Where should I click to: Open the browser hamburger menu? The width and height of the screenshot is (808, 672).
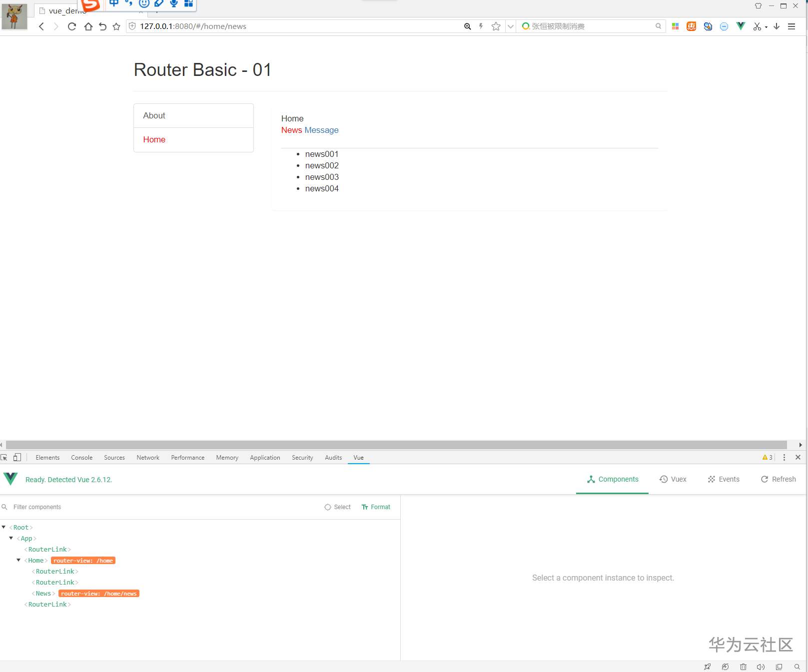point(792,26)
